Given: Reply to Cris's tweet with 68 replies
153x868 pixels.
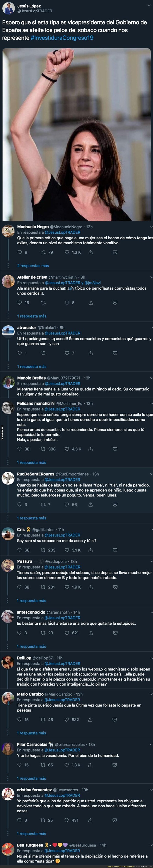Looking at the screenshot, I should [x=20, y=550].
